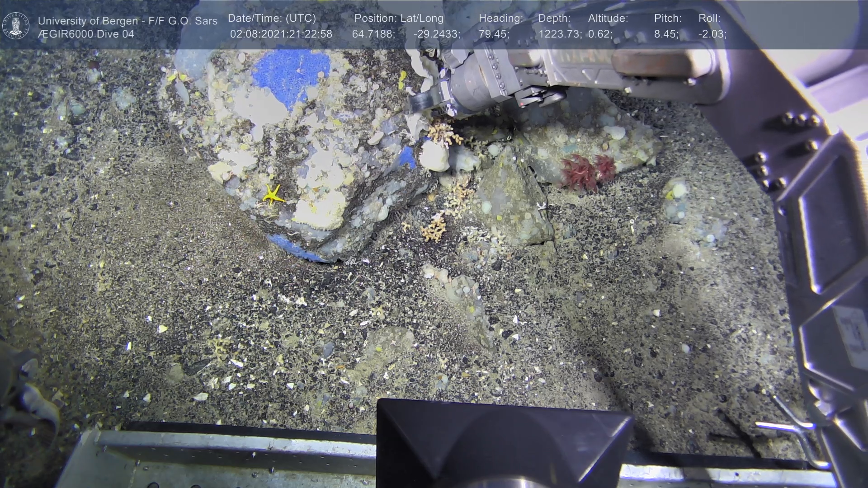Click the Depth value 1223.73
Viewport: 868px width, 488px height.
(560, 34)
